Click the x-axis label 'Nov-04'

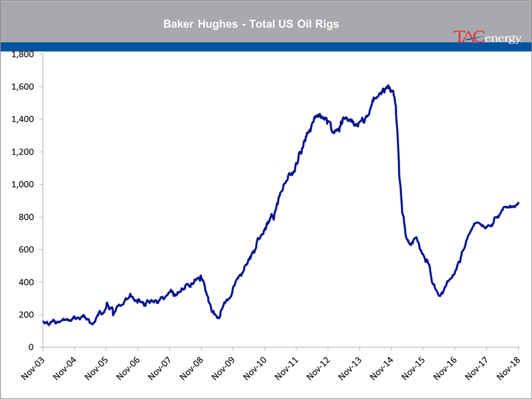click(64, 369)
